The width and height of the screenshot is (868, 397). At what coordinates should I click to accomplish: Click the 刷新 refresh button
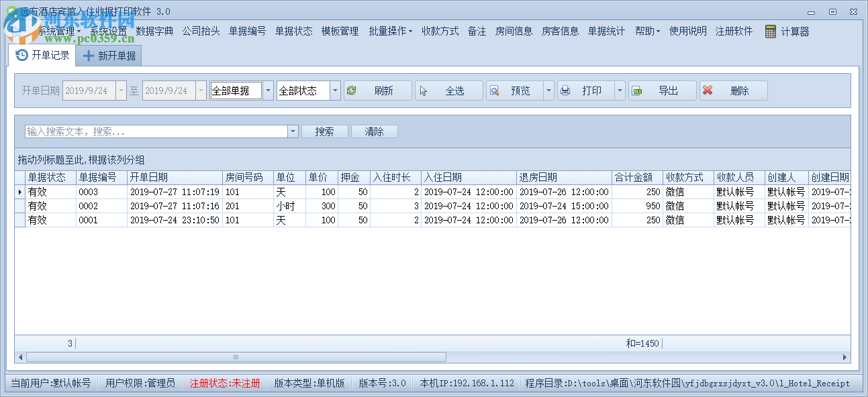pyautogui.click(x=378, y=91)
